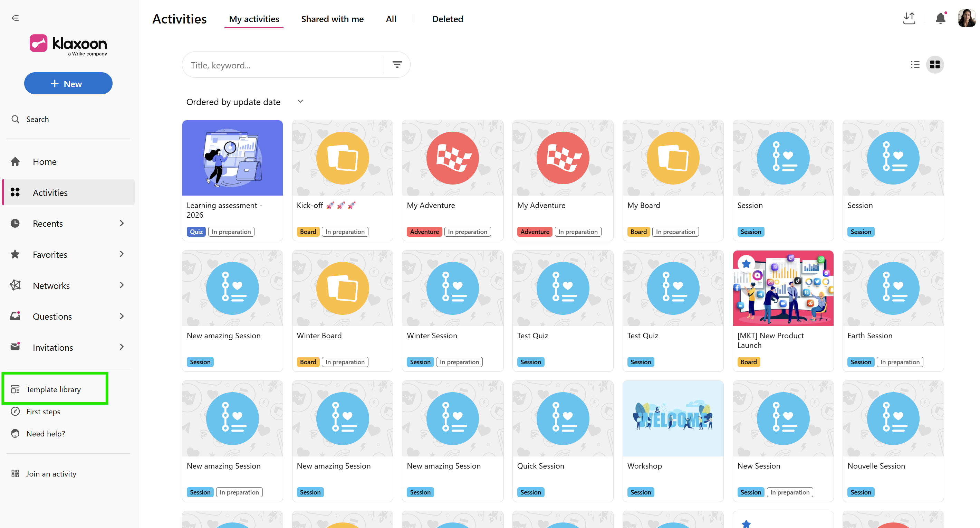Expand the Networks submenu chevron

click(122, 285)
